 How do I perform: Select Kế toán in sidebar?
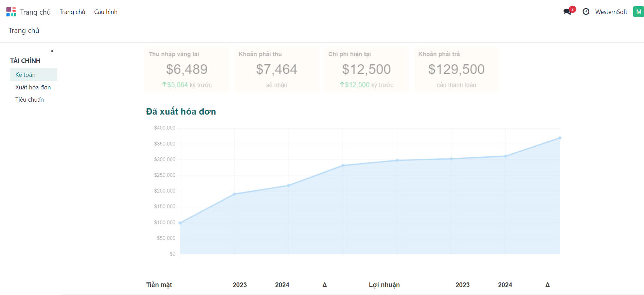click(x=25, y=75)
